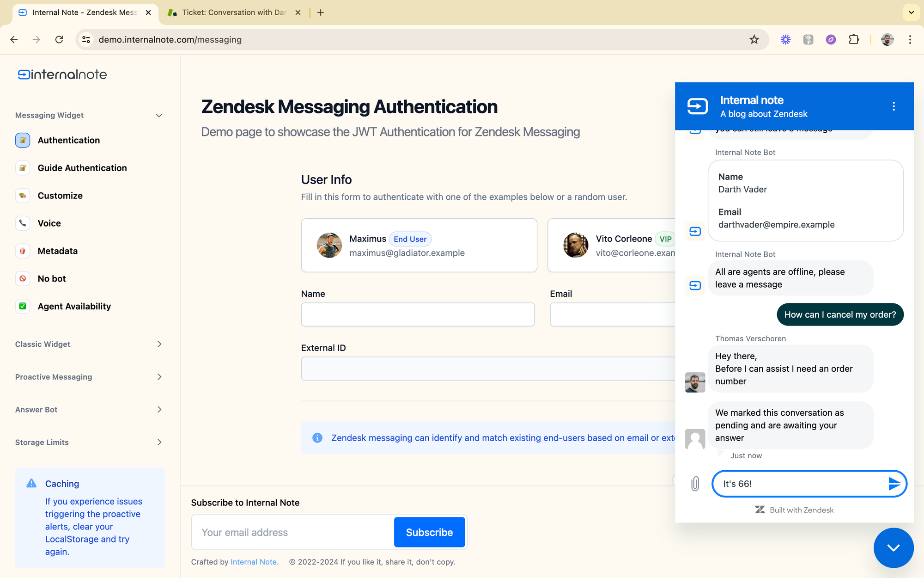
Task: Expand the Classic Widget section
Action: click(x=159, y=344)
